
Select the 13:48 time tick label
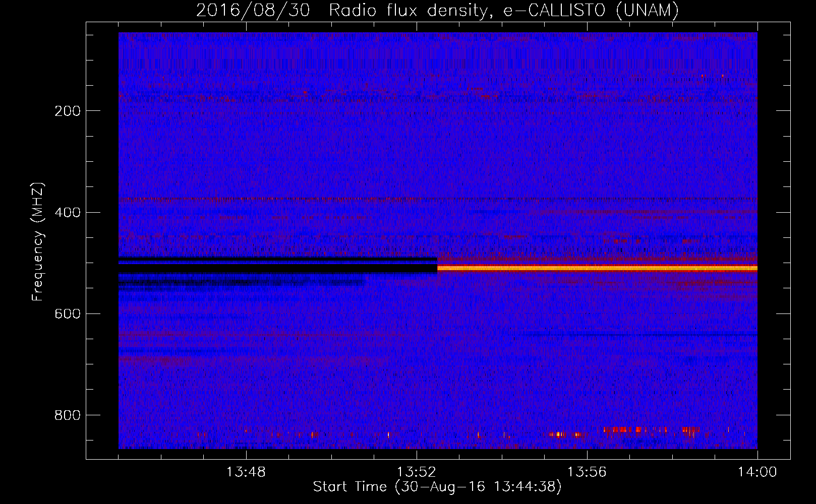click(246, 472)
